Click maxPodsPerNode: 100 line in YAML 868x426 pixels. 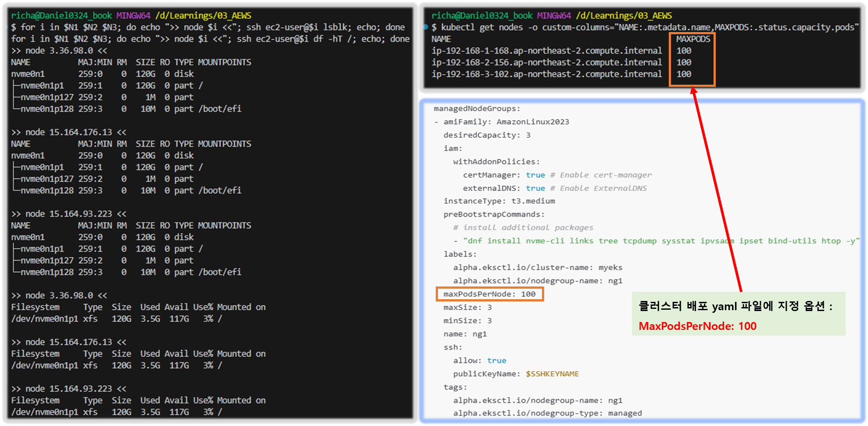[489, 294]
